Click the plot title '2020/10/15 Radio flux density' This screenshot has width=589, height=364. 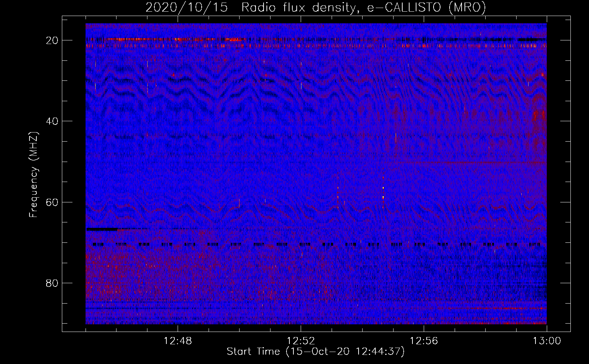pos(316,8)
